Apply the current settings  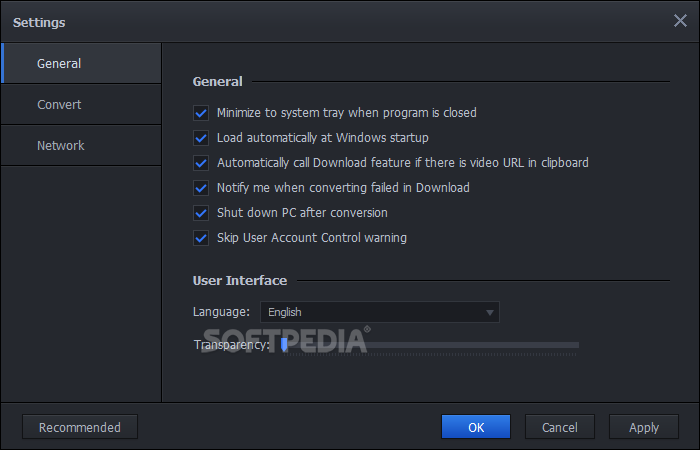(644, 427)
